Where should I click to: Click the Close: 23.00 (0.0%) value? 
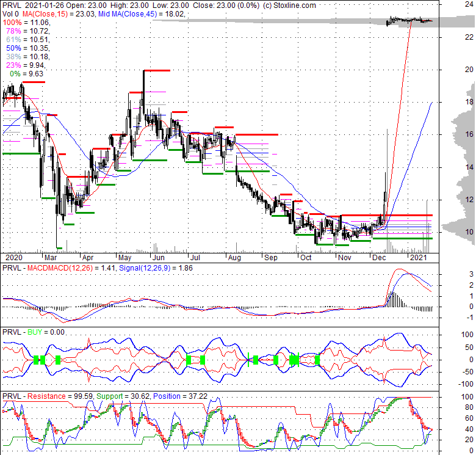[226, 5]
